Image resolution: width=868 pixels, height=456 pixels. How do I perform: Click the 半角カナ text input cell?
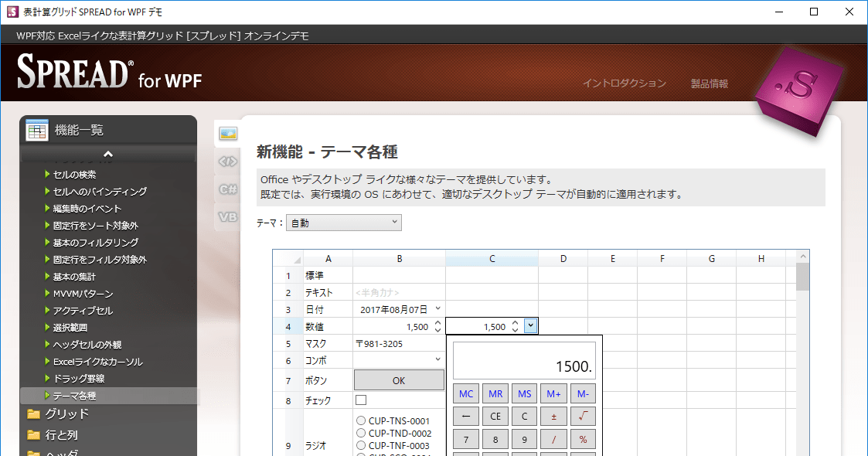coord(399,292)
